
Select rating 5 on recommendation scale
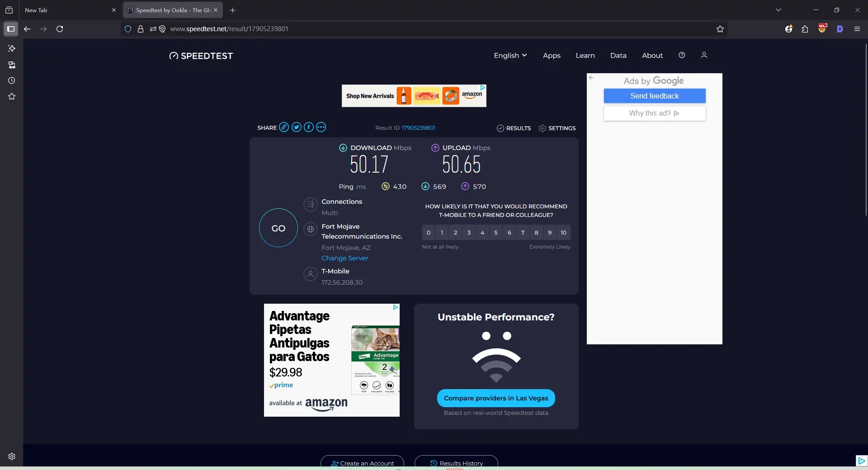(x=496, y=233)
